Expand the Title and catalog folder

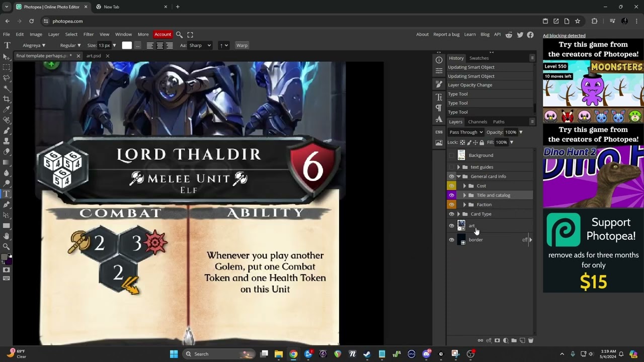(464, 195)
